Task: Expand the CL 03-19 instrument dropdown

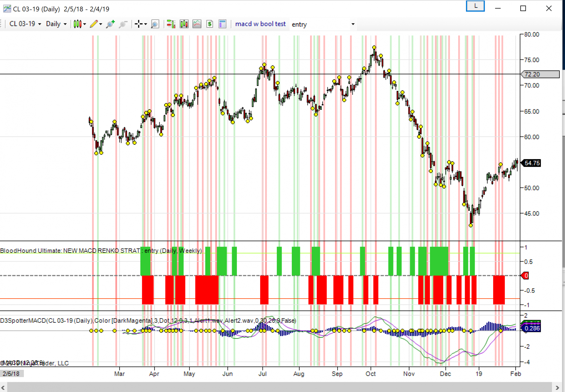Action: 25,24
